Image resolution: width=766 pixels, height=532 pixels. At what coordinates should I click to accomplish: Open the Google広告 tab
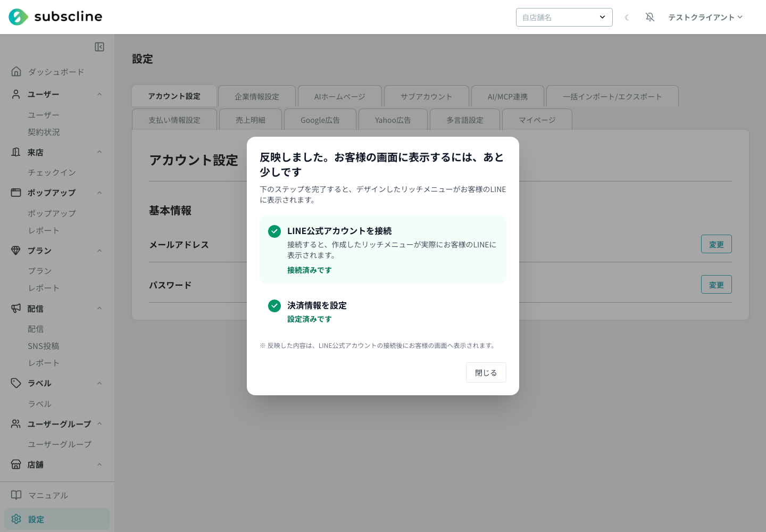click(320, 120)
